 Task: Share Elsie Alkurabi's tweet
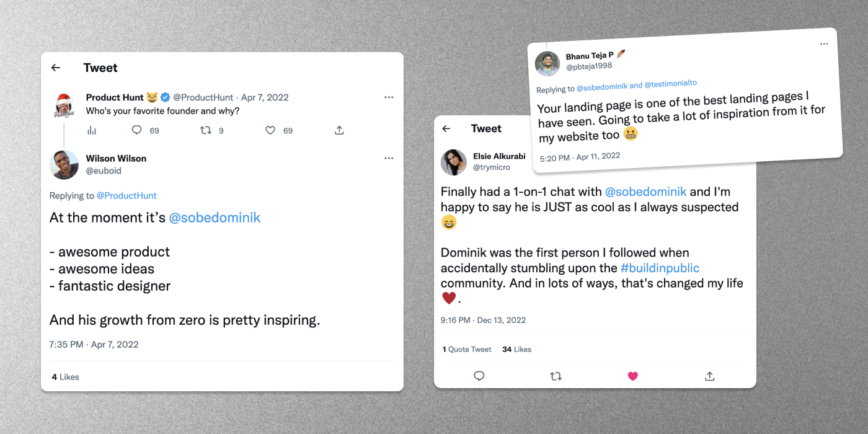(710, 376)
